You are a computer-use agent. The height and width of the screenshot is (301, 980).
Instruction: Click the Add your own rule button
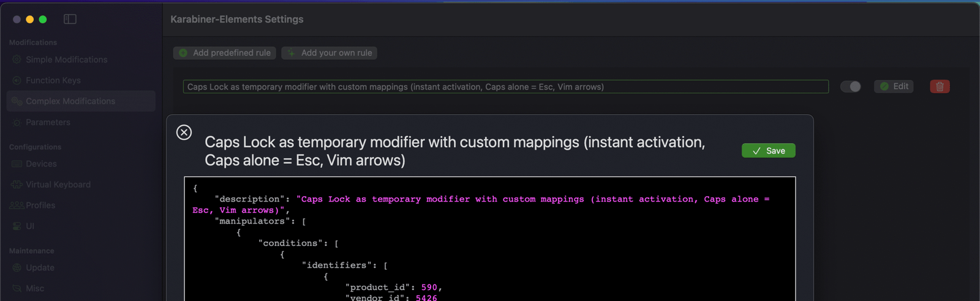tap(330, 53)
